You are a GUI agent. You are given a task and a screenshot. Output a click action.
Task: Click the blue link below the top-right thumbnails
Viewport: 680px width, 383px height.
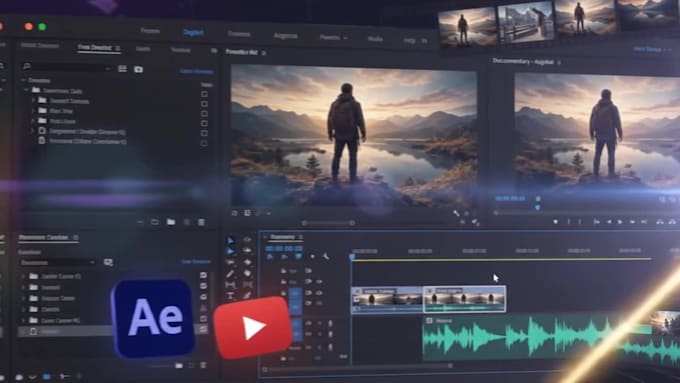648,49
